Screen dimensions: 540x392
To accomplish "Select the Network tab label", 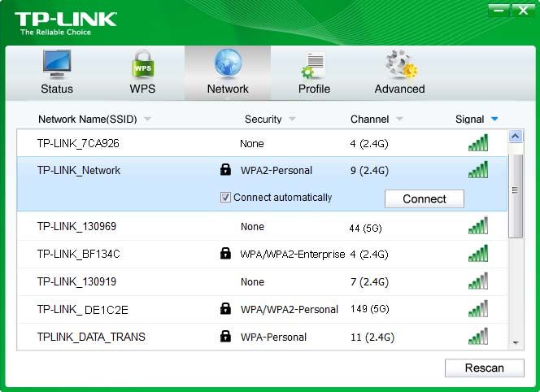I will point(228,89).
